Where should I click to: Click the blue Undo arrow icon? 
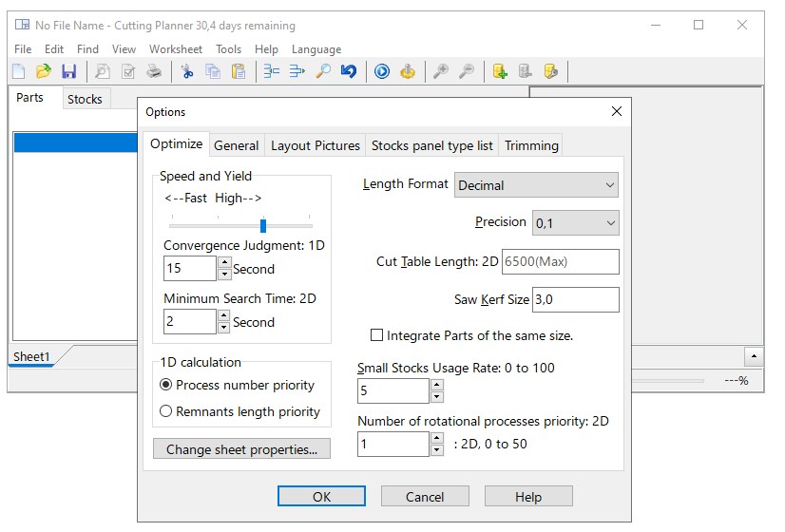point(349,71)
